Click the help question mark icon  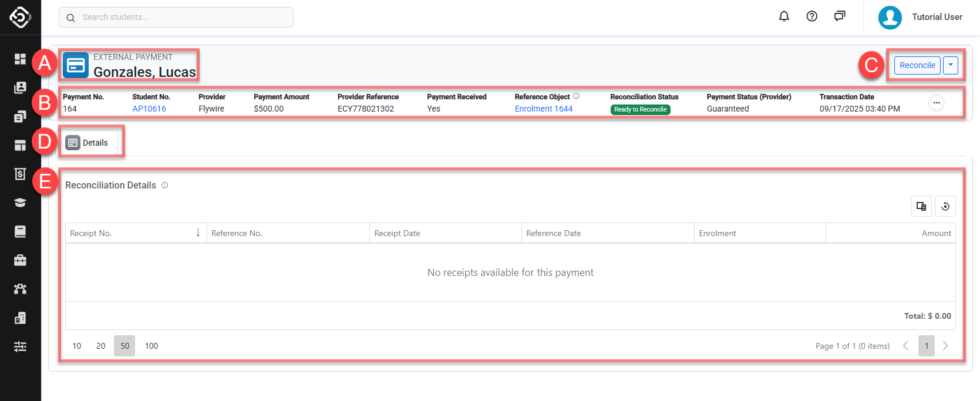pos(812,16)
